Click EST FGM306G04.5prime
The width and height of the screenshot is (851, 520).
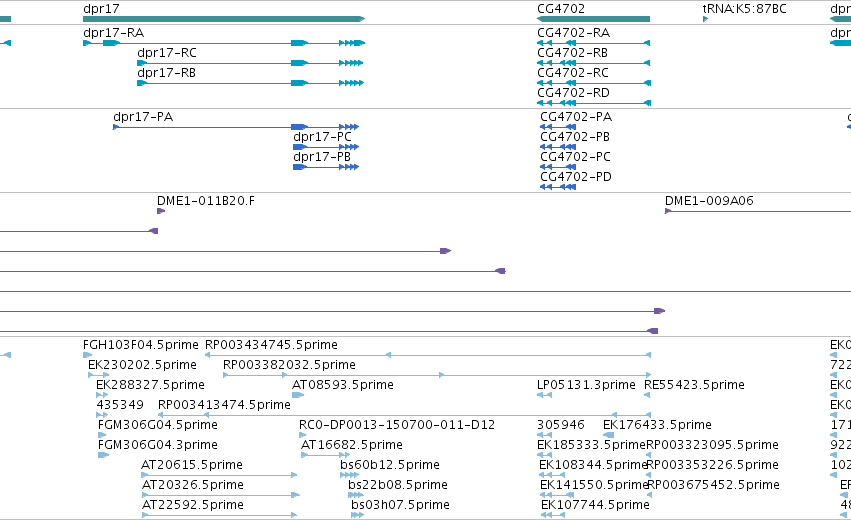pos(102,435)
